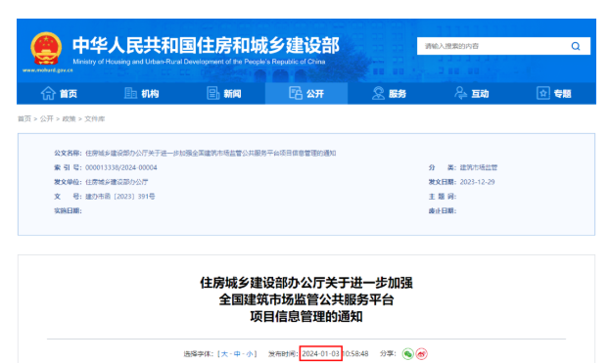Open the 专题 nav tab
Viewport: 610px width, 364px height.
coord(554,93)
